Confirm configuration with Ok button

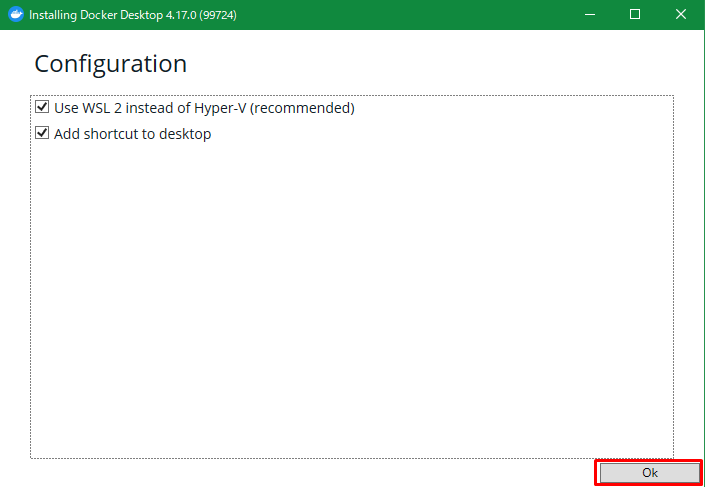tap(649, 473)
